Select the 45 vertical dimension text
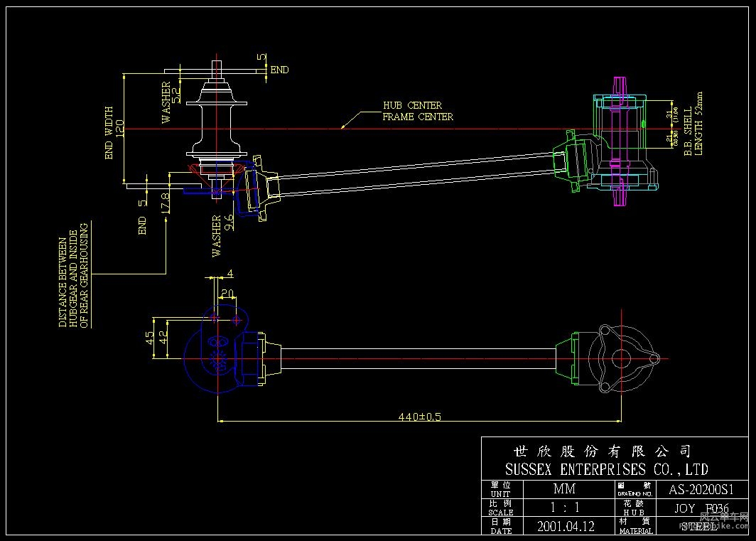The width and height of the screenshot is (756, 541). [150, 338]
